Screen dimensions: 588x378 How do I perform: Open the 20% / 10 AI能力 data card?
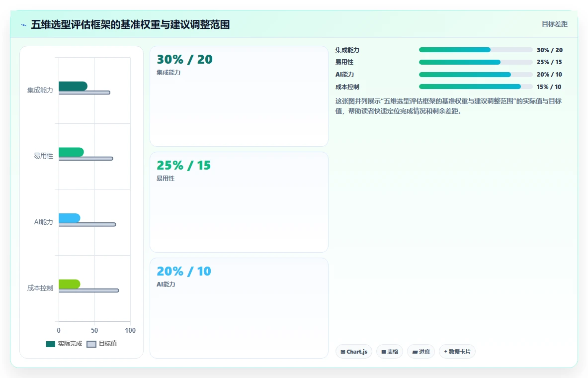[239, 308]
